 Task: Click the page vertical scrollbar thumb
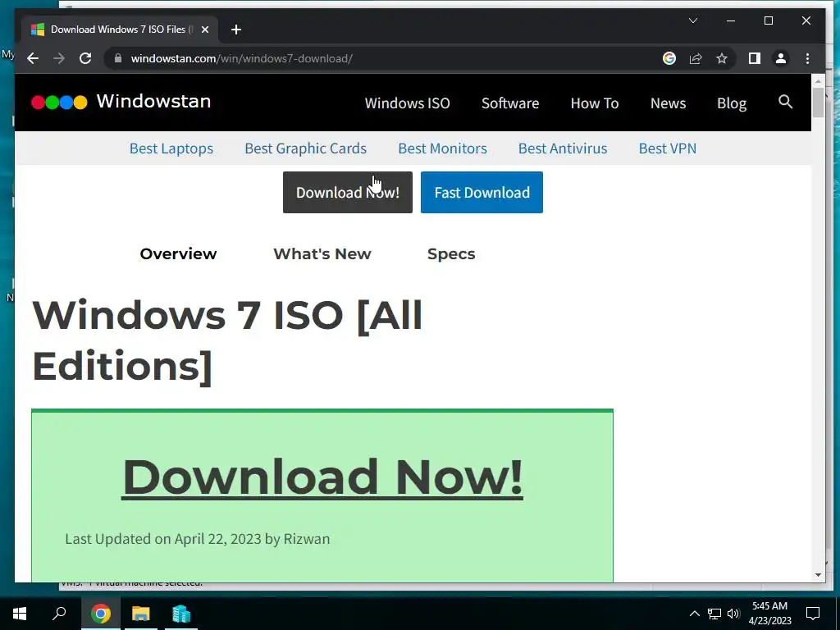(x=818, y=102)
